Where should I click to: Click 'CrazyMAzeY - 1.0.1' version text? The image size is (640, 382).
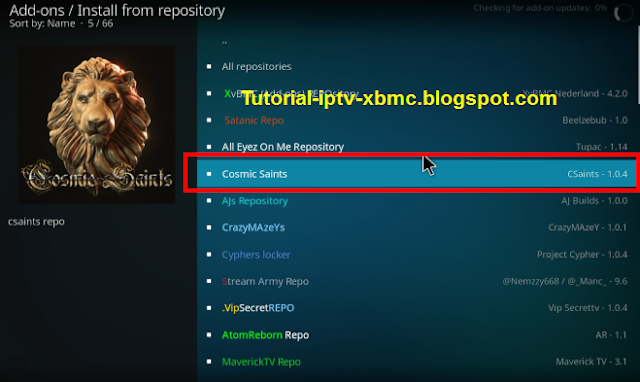click(587, 227)
